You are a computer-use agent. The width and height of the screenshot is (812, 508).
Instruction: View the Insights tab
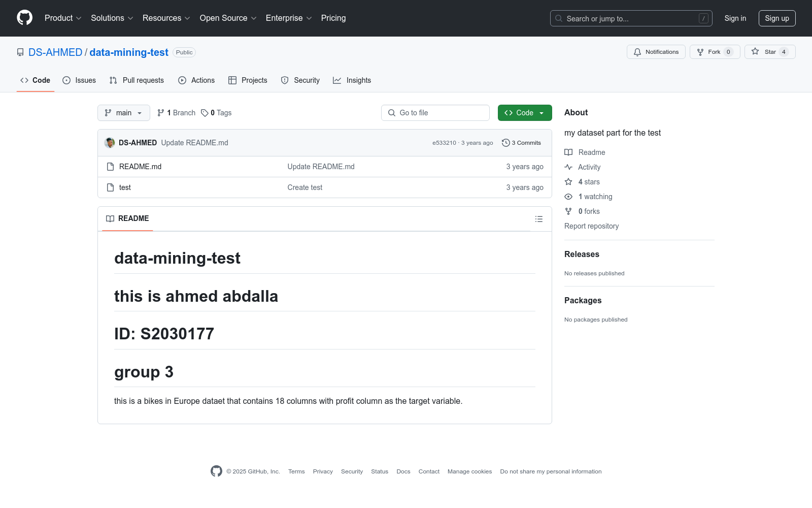[352, 80]
